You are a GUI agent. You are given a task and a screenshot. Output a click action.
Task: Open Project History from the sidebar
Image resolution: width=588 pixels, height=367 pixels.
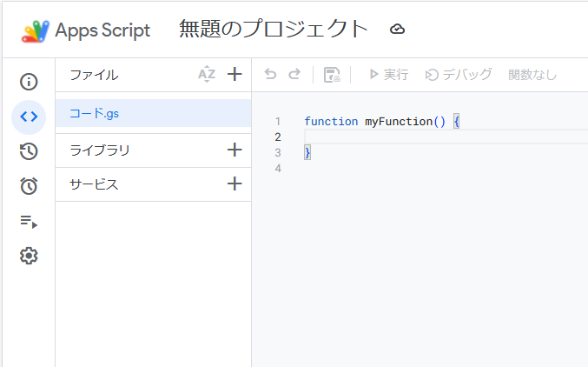[x=29, y=151]
